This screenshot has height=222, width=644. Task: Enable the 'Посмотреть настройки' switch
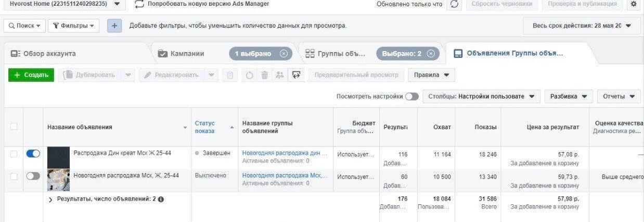pyautogui.click(x=411, y=96)
